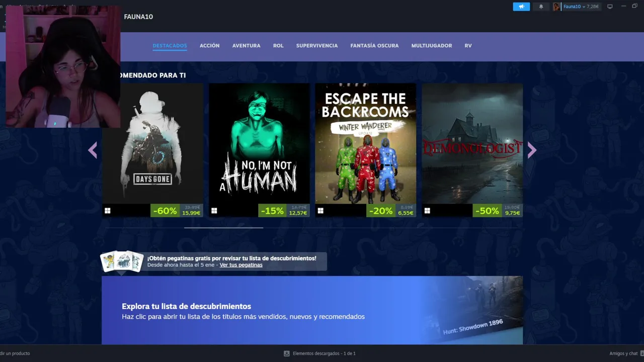644x362 pixels.
Task: Select the SUPERVIVENCIA category tab
Action: (x=317, y=46)
